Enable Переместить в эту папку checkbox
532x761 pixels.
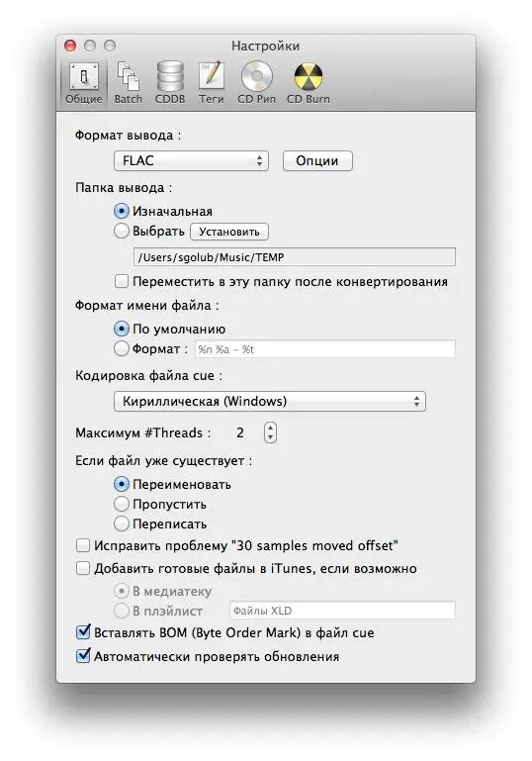tap(122, 281)
